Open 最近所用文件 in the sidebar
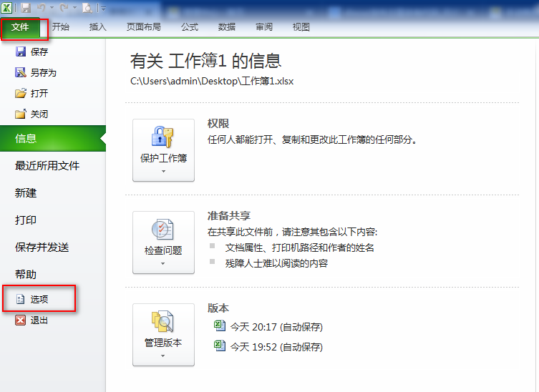This screenshot has height=392, width=539. pos(47,165)
